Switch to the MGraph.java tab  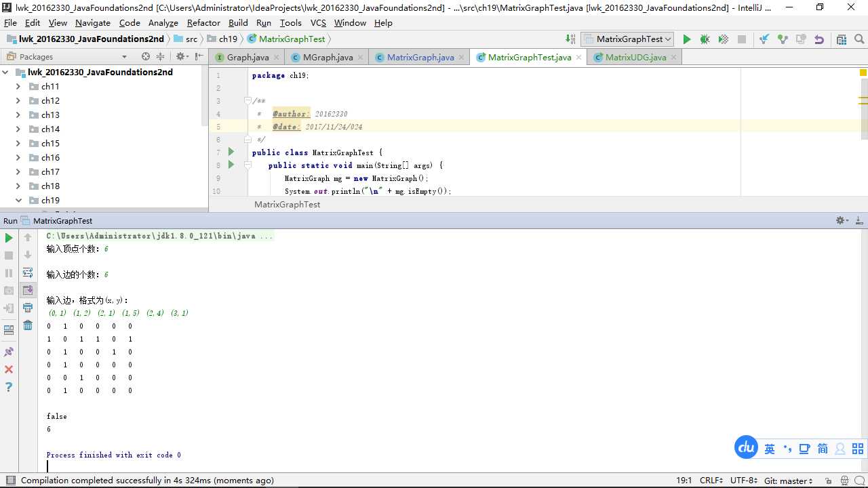tap(327, 58)
